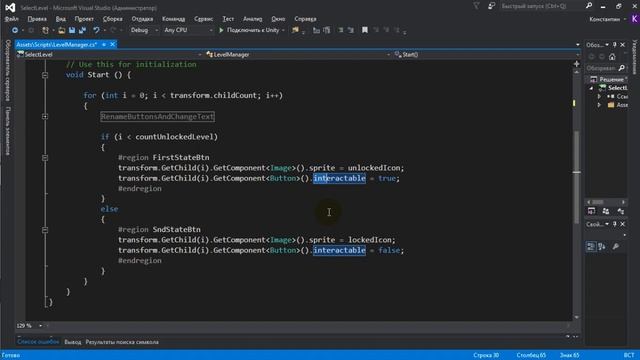
Task: Pin the LevelManager.cs tab
Action: (x=104, y=44)
